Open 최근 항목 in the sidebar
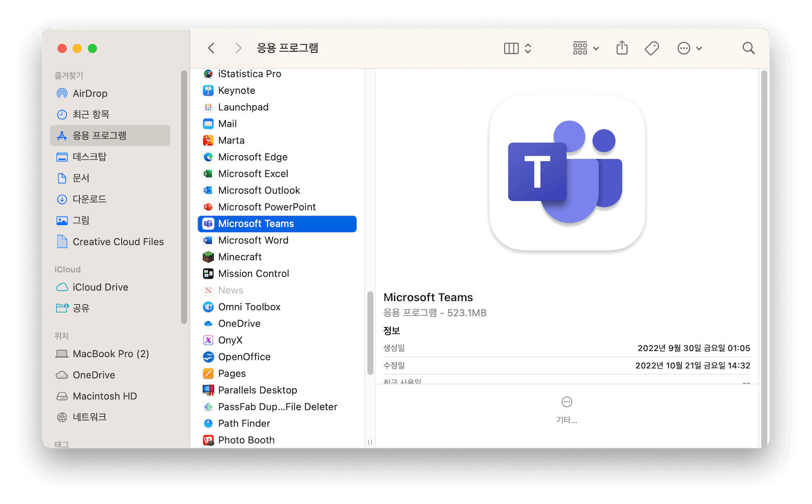812x504 pixels. point(110,115)
